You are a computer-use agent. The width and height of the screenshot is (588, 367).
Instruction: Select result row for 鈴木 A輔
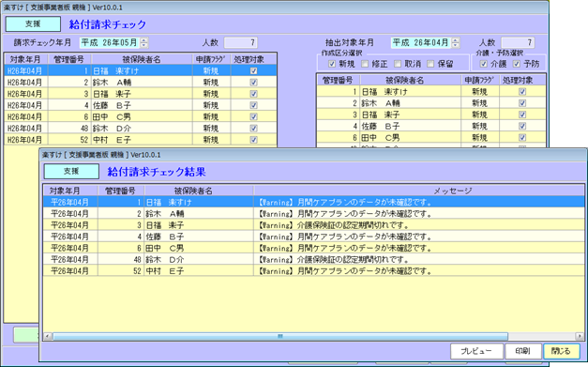(314, 213)
